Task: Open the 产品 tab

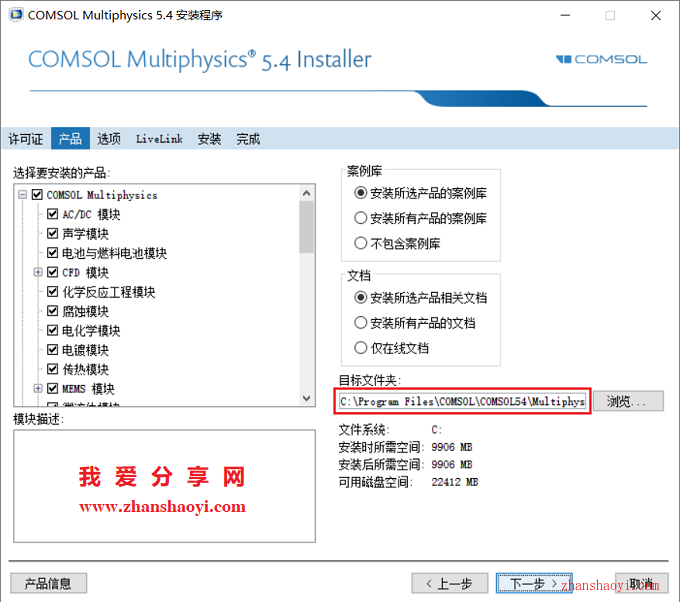Action: [70, 139]
